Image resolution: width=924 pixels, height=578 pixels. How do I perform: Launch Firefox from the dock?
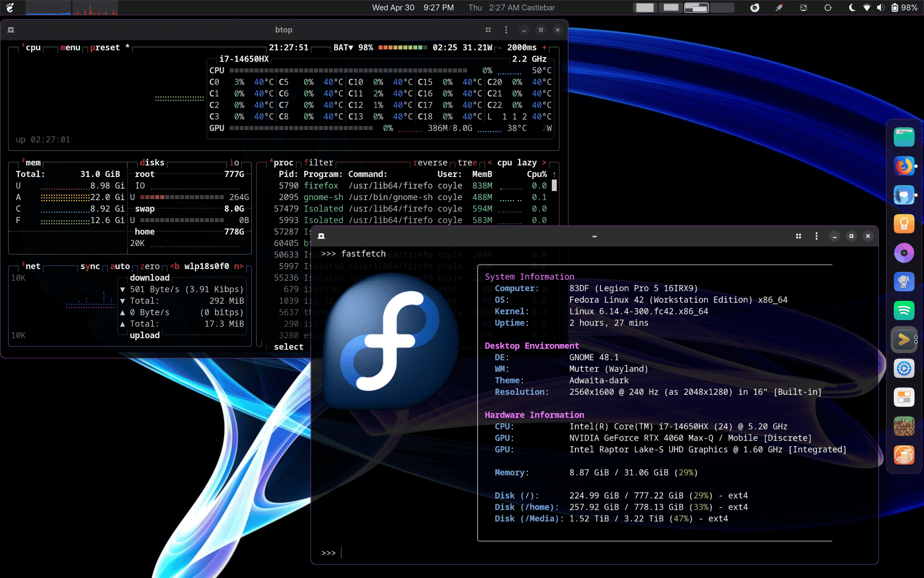tap(904, 166)
